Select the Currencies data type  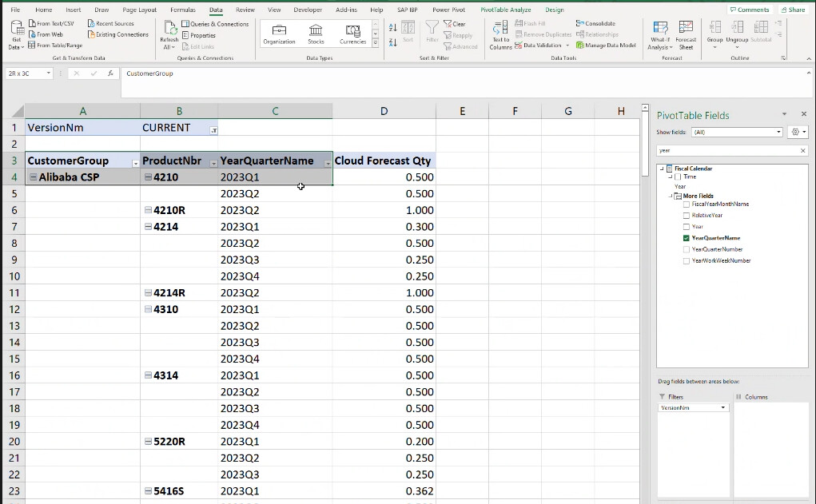[352, 34]
